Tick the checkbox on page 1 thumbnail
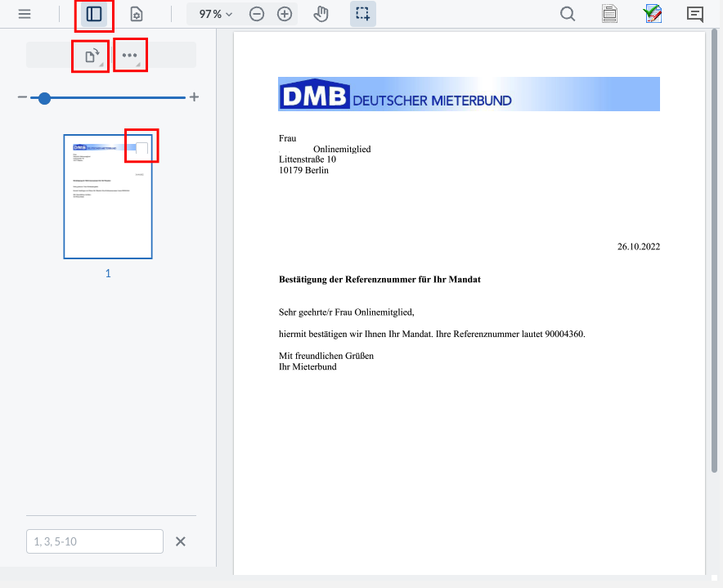Image resolution: width=723 pixels, height=588 pixels. coord(141,148)
